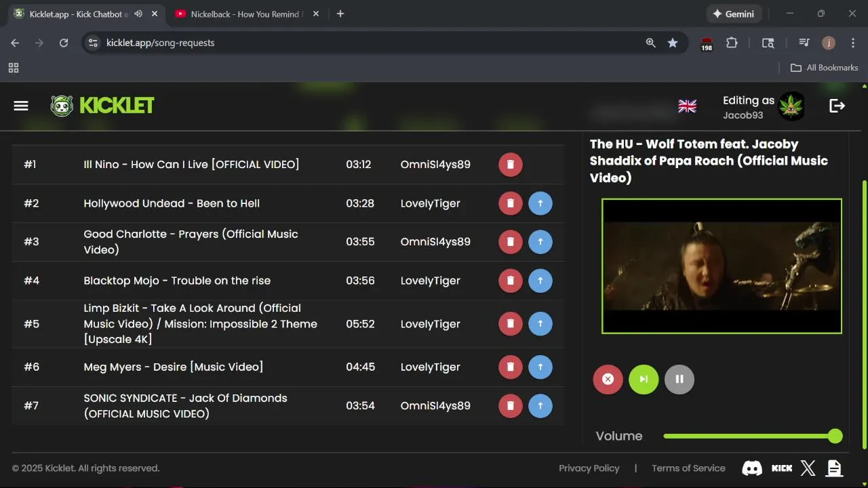Move Meg Myers Desire up

540,367
